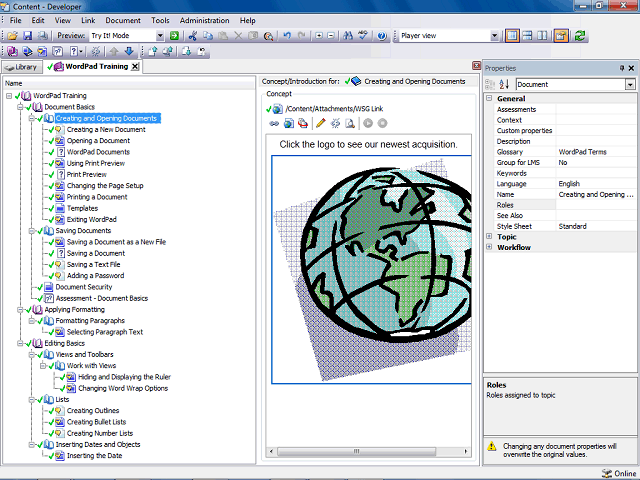Open the Preview mode dropdown
This screenshot has width=640, height=480.
point(160,36)
